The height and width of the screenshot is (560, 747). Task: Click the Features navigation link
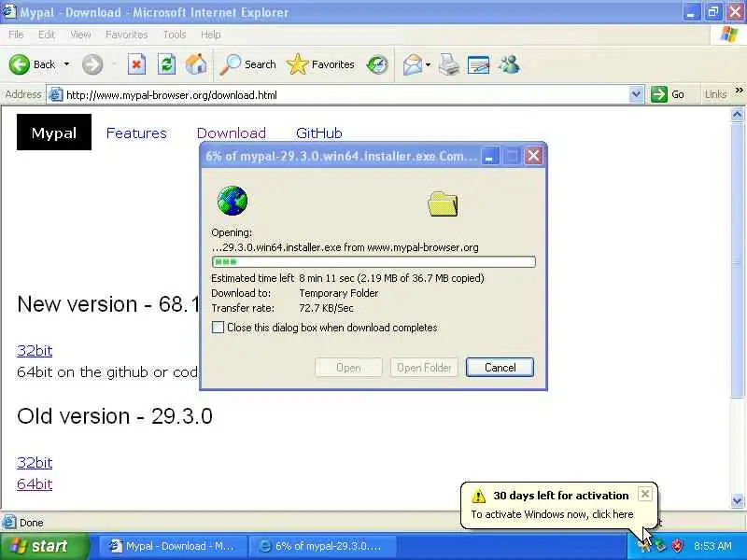point(136,133)
